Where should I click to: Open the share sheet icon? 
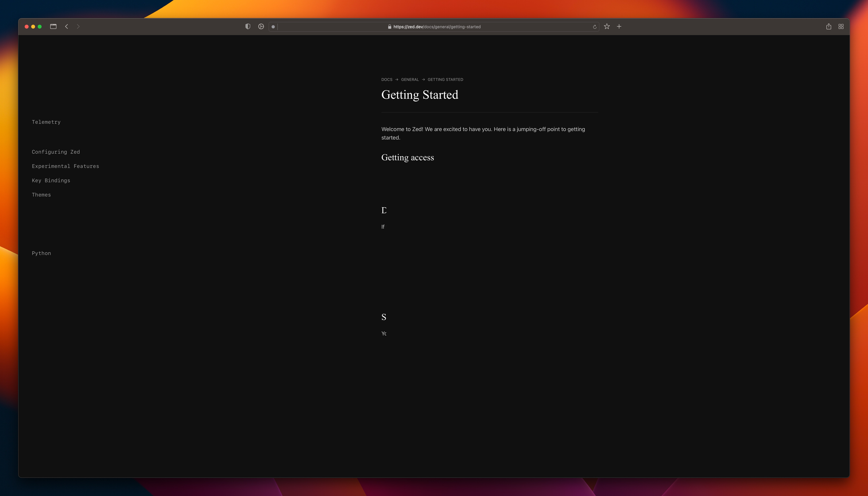(829, 27)
